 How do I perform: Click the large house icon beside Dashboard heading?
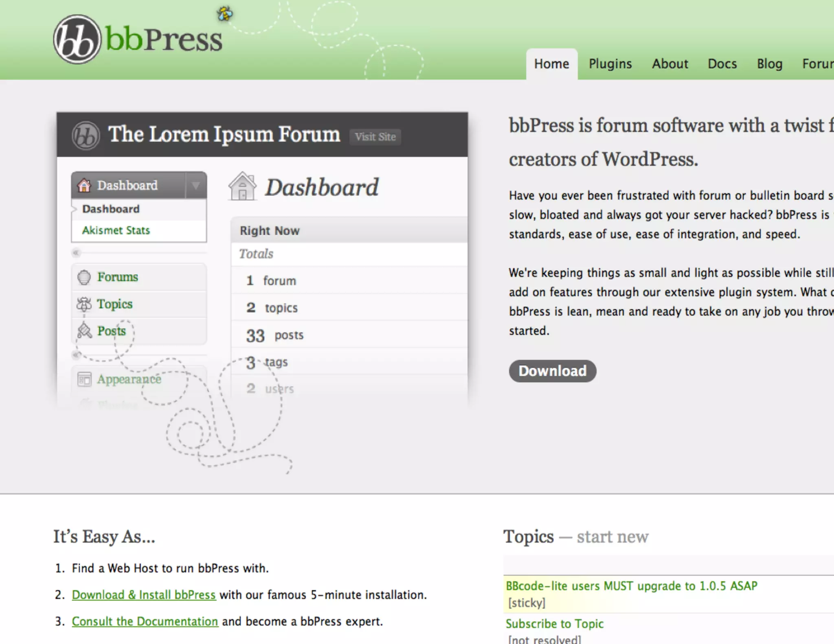tap(243, 187)
